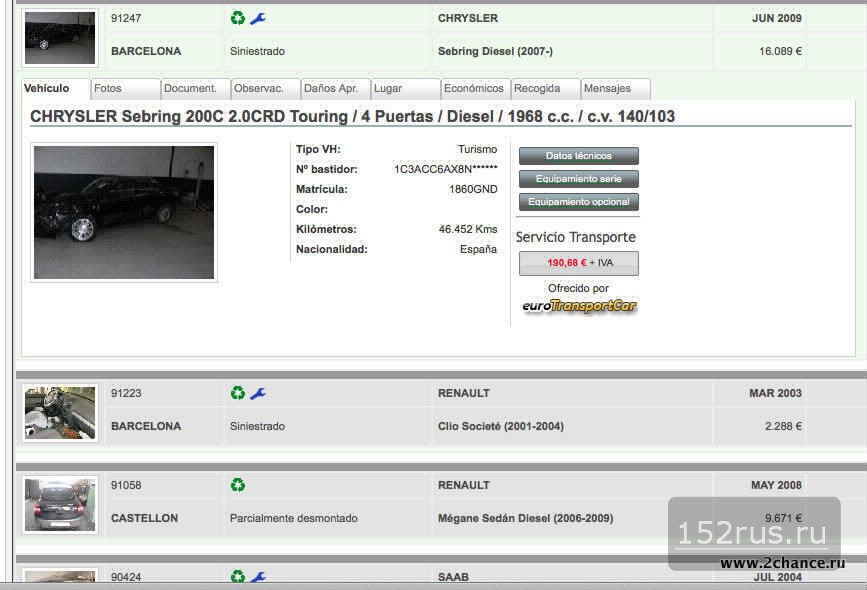
Task: Click Mégane Sedán Diesel (2006-2009) model text
Action: click(526, 518)
